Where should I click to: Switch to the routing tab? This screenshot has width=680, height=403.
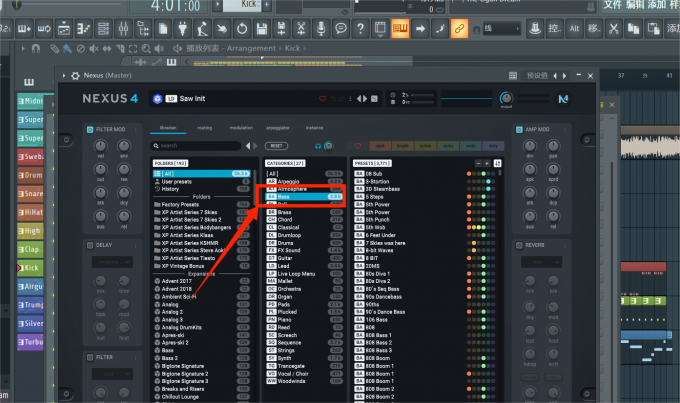[x=205, y=128]
